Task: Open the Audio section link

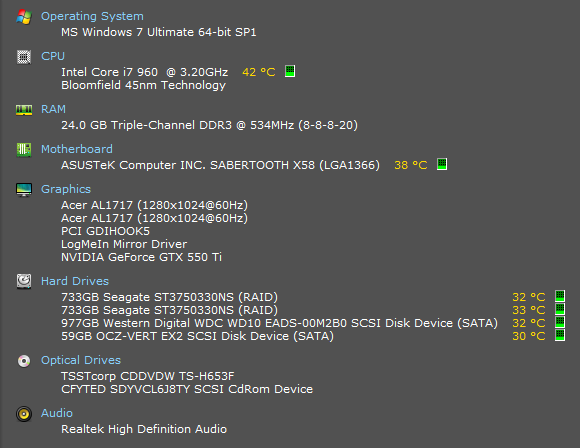Action: click(57, 413)
